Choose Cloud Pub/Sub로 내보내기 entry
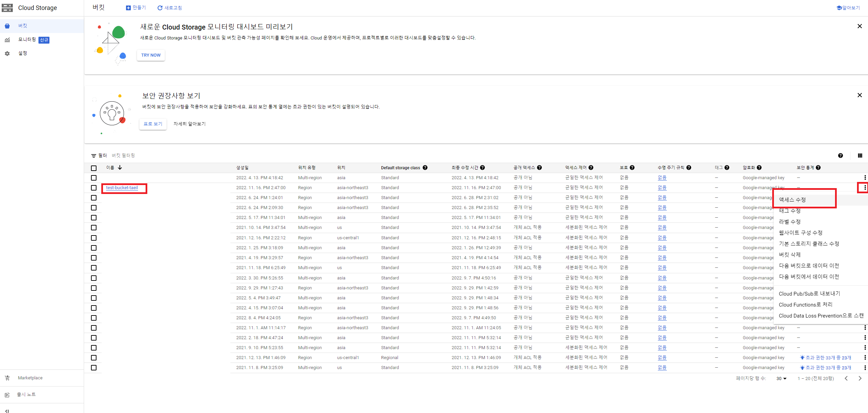Image resolution: width=868 pixels, height=413 pixels. pos(821,294)
